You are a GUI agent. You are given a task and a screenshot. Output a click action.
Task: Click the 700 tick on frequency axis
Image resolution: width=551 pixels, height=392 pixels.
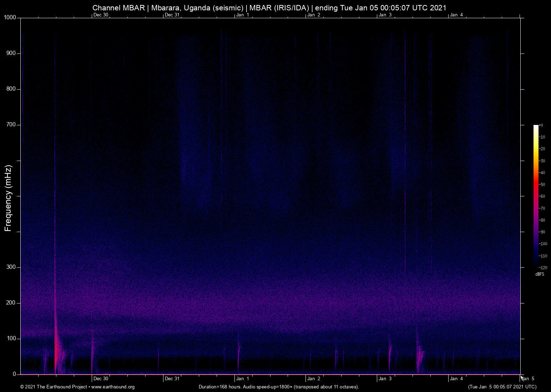tap(11, 125)
